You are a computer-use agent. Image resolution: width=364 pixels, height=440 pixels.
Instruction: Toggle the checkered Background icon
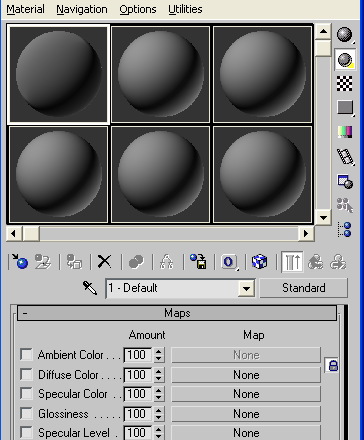coord(344,83)
